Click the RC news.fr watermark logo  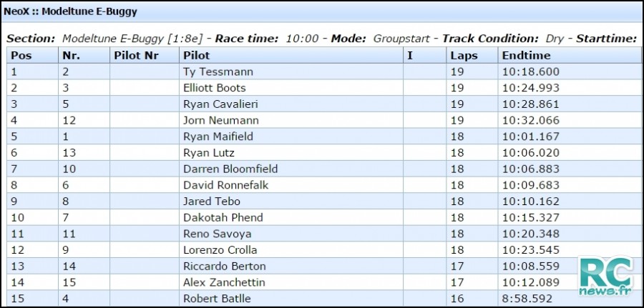pos(606,277)
